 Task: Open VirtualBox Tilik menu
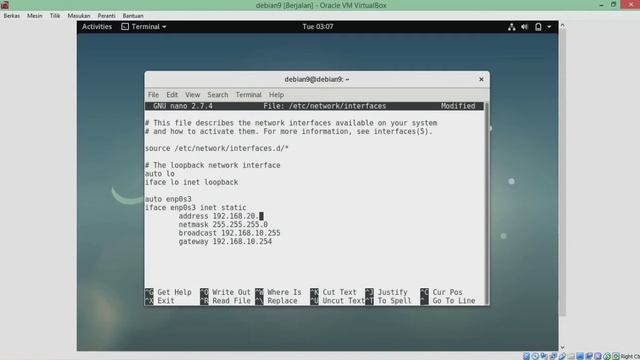click(x=55, y=16)
